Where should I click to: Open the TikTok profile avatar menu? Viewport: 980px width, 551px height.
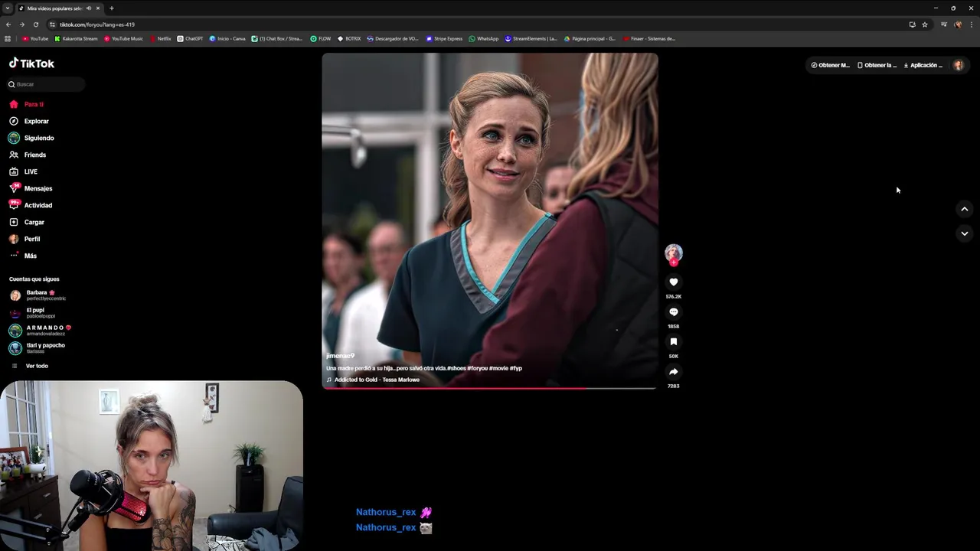958,65
